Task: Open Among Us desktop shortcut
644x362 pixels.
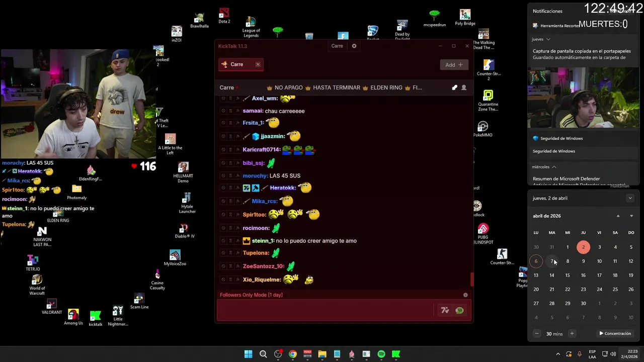Action: (x=73, y=317)
